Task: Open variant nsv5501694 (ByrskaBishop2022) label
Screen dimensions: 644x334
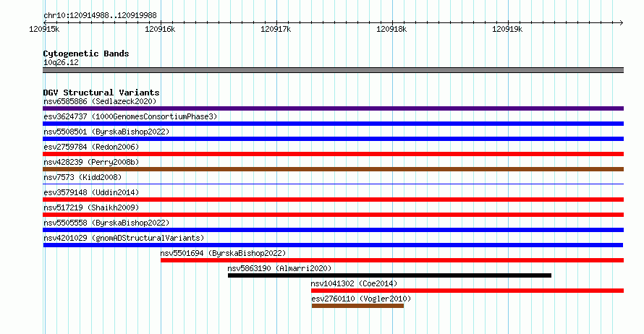Action: point(223,253)
